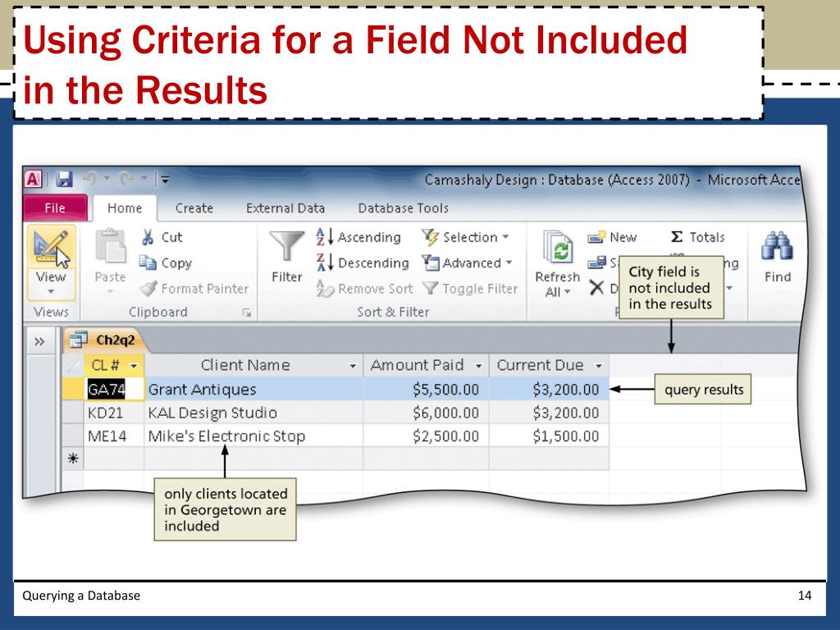The height and width of the screenshot is (630, 840).
Task: Click the $6,000.00 amount paid cell
Action: click(426, 413)
